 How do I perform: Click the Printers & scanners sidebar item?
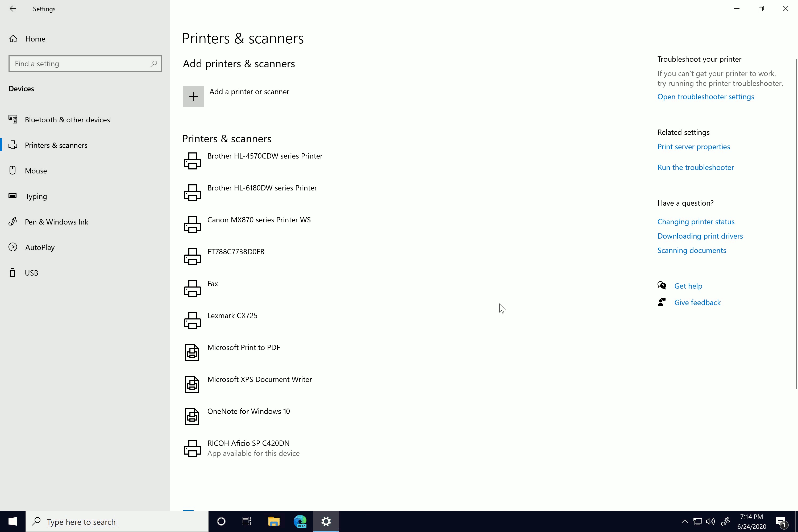click(56, 145)
